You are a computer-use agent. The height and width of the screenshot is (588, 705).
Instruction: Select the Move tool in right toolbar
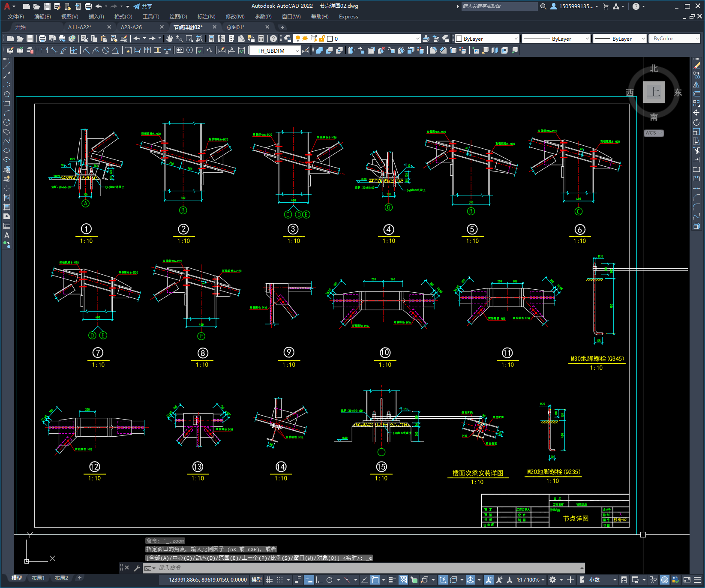696,113
